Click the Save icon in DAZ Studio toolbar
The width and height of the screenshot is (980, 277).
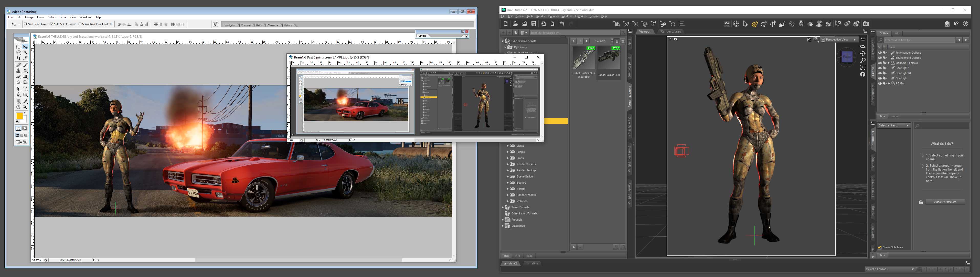point(534,24)
